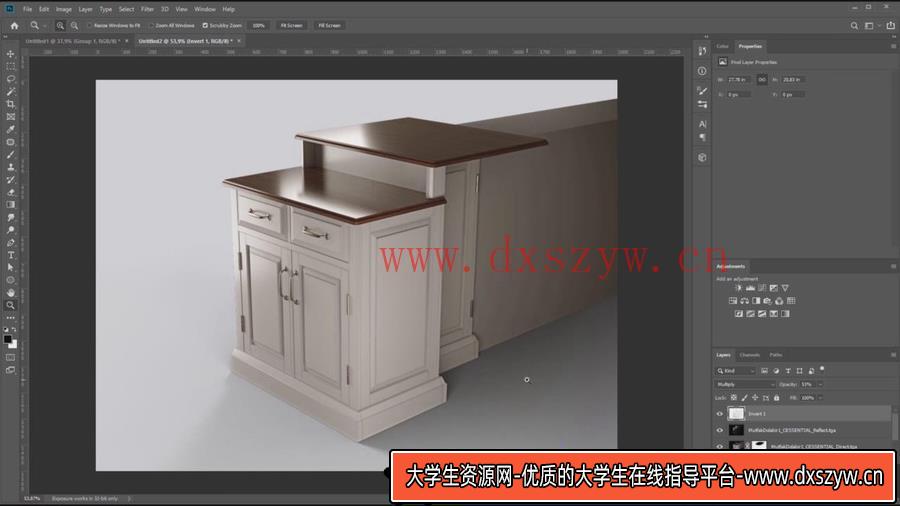
Task: Click the Home icon in options bar
Action: [x=14, y=26]
